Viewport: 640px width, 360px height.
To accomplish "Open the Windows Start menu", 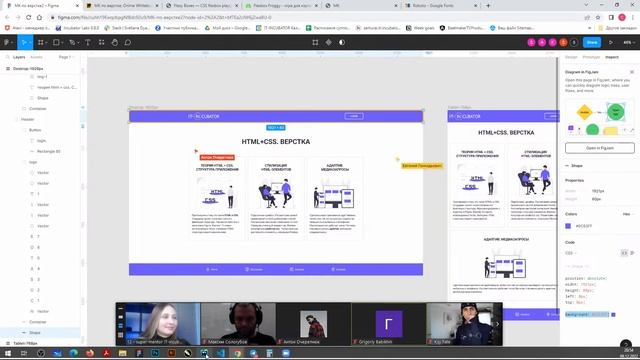I will click(8, 353).
